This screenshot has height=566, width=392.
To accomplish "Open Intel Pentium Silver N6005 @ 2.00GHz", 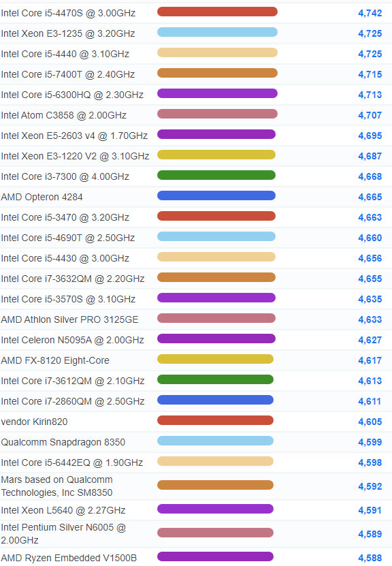I will coord(63,534).
